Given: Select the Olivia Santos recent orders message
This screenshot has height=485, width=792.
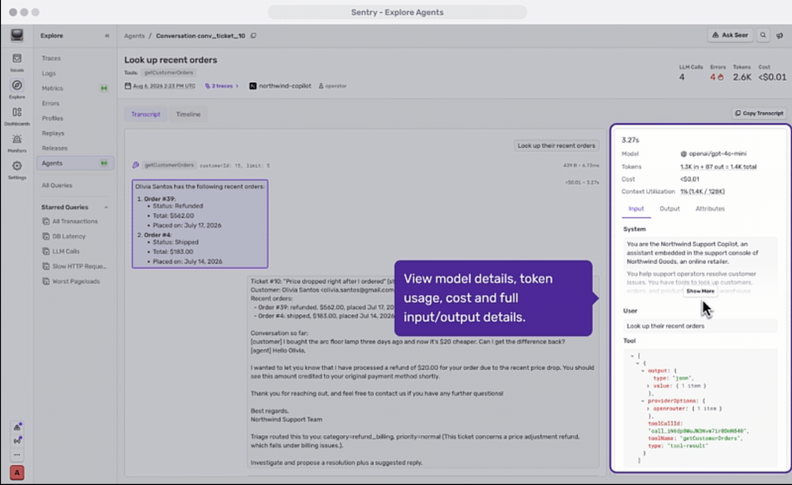Looking at the screenshot, I should pyautogui.click(x=200, y=224).
